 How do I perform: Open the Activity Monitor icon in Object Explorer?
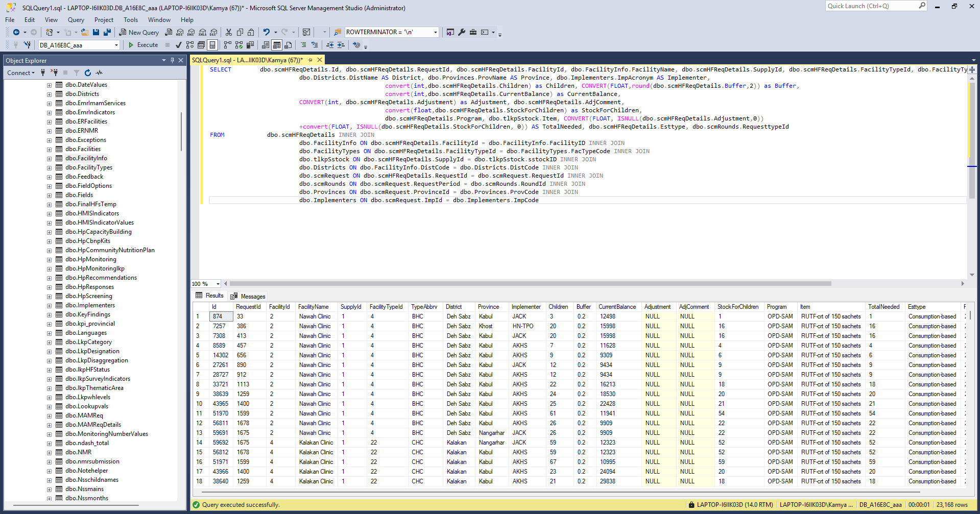pos(99,73)
